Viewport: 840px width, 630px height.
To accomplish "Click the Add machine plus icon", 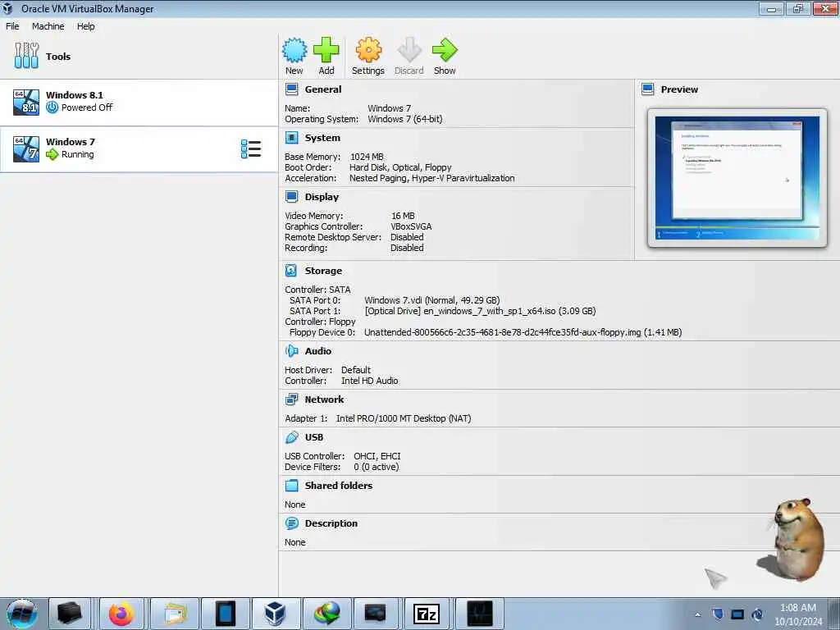I will point(326,50).
